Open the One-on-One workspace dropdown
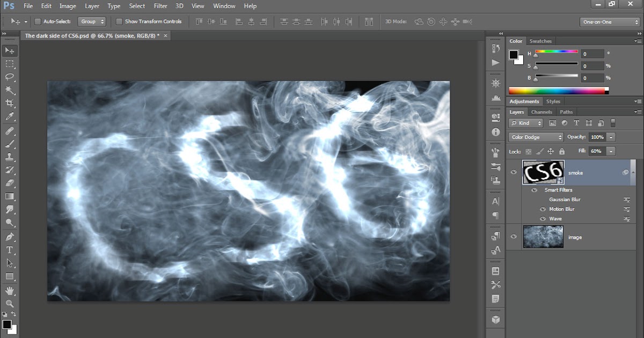This screenshot has width=644, height=338. [610, 22]
